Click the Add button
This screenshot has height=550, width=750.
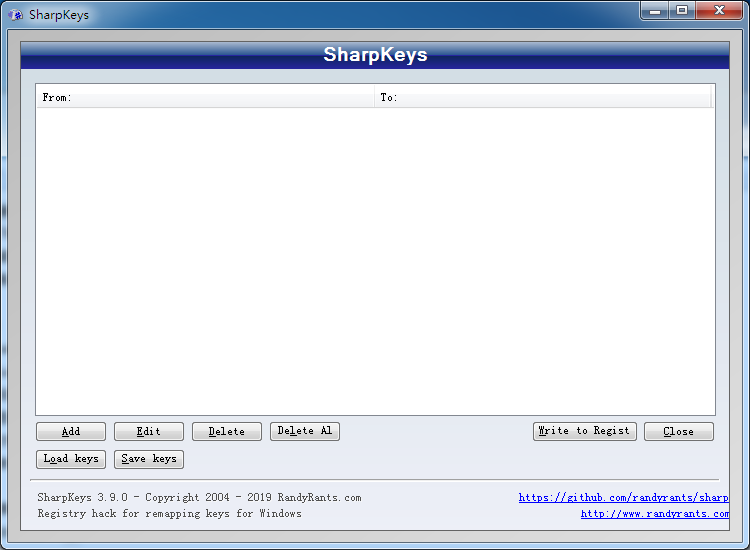[71, 431]
